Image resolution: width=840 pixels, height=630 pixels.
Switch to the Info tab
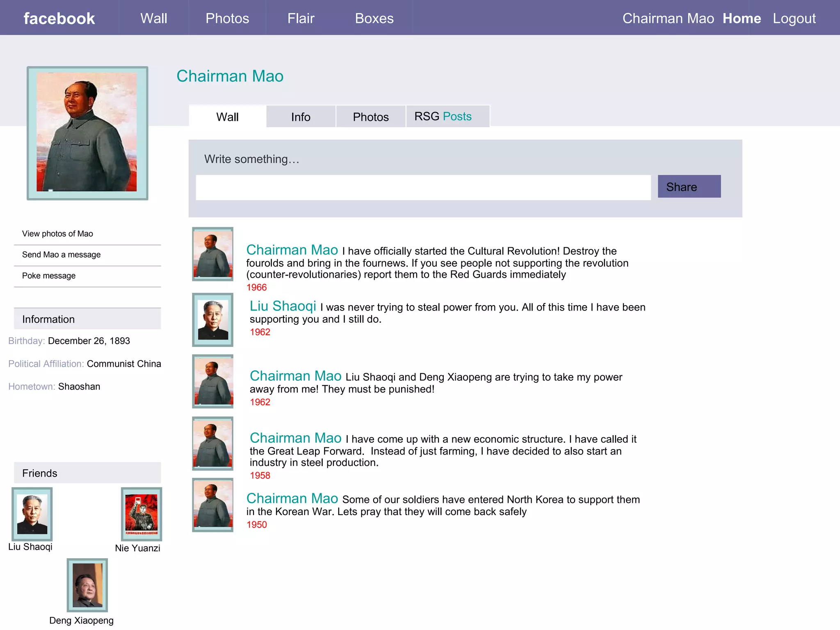(x=301, y=117)
